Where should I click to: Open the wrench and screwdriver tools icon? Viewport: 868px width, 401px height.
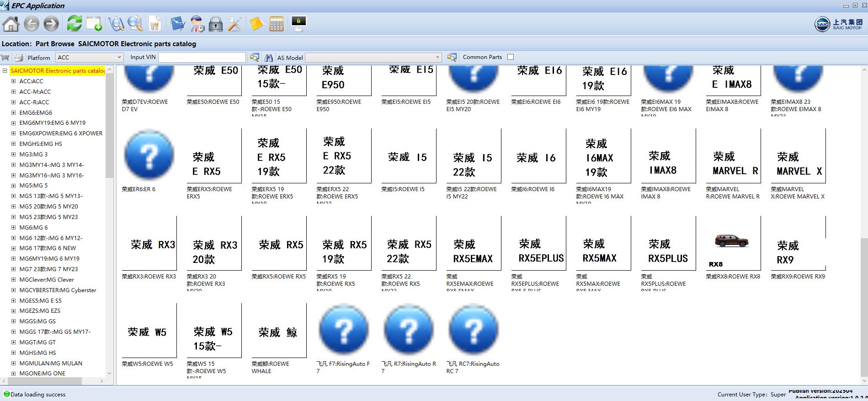coord(234,24)
